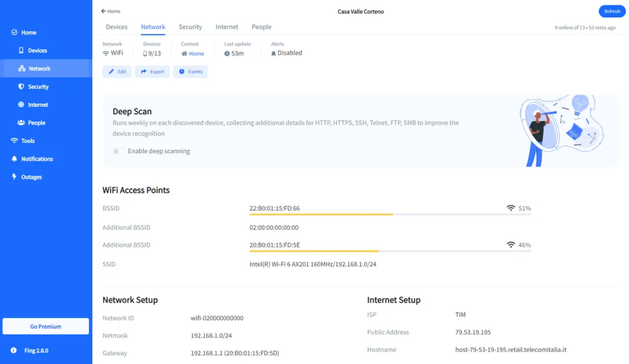Viewport: 629px width, 364px height.
Task: Go back using the Home breadcrumb arrow
Action: (104, 10)
